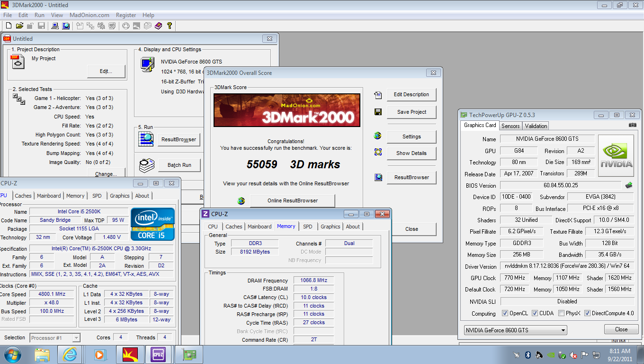Click the yellow question mark toolbar icon
Screen dimensions: 644x364
click(169, 26)
